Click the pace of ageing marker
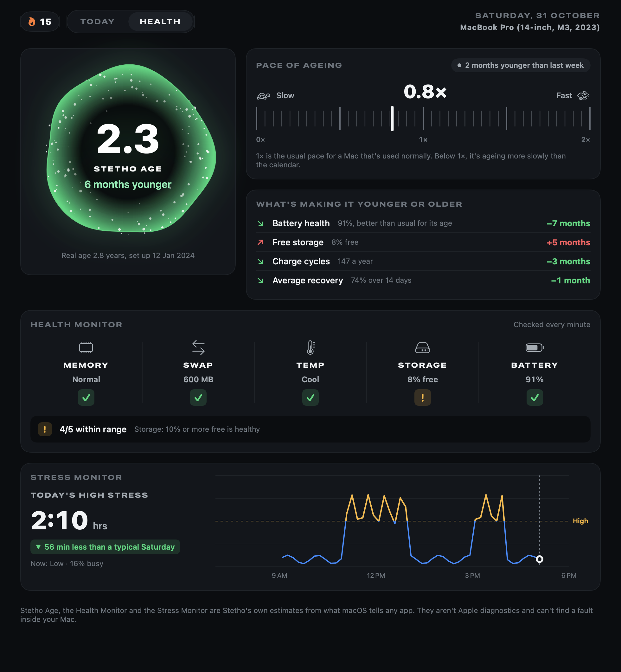 [x=392, y=118]
